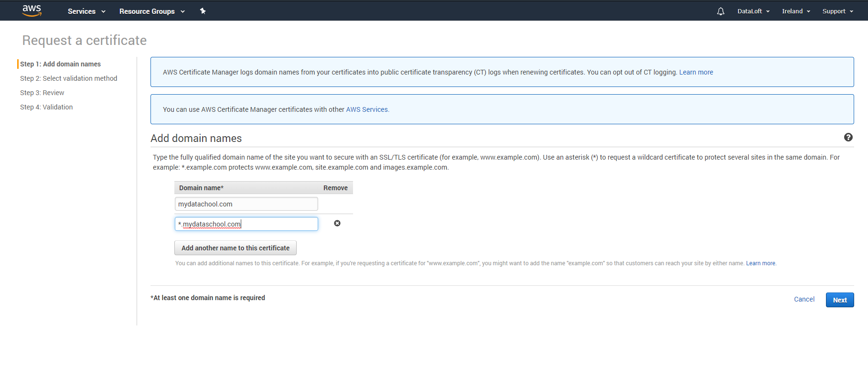Screen dimensions: 868x368
Task: Open Learn more about additional names
Action: point(761,263)
